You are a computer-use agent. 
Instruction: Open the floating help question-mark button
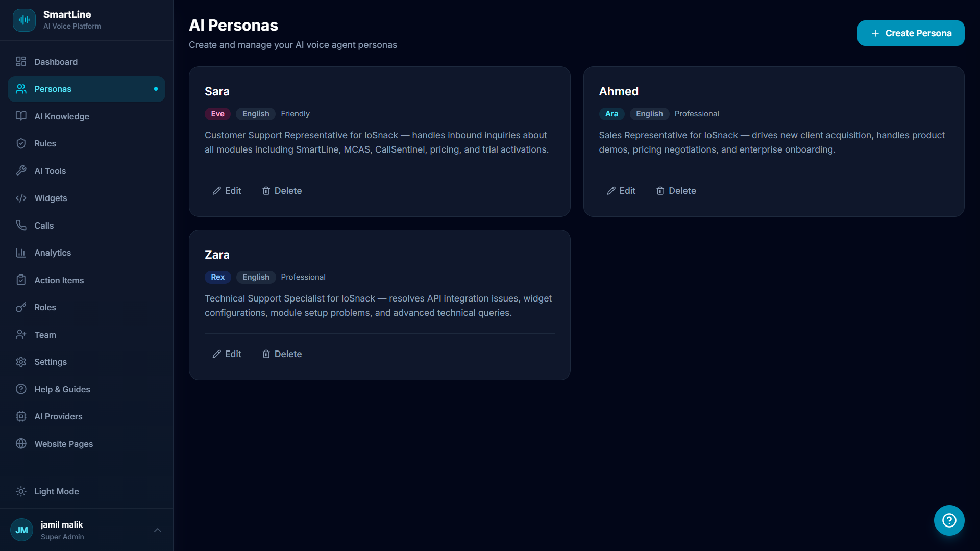949,520
